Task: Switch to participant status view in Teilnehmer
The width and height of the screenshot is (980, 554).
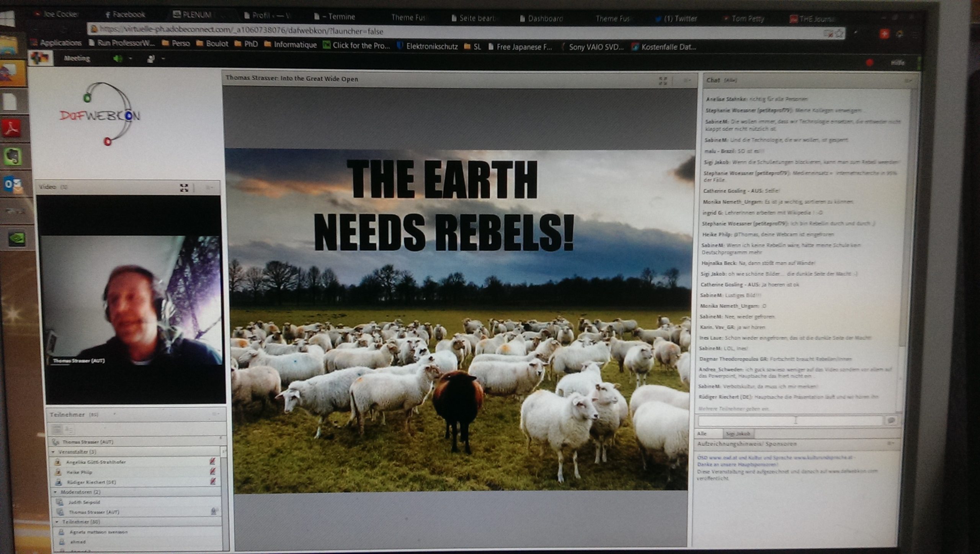Action: 70,429
